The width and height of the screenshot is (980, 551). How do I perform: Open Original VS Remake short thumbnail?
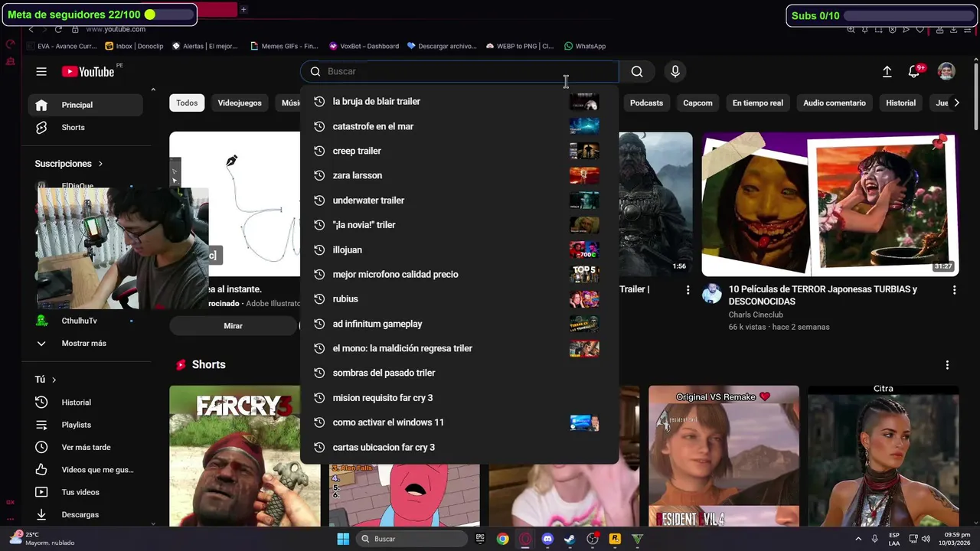pos(724,456)
